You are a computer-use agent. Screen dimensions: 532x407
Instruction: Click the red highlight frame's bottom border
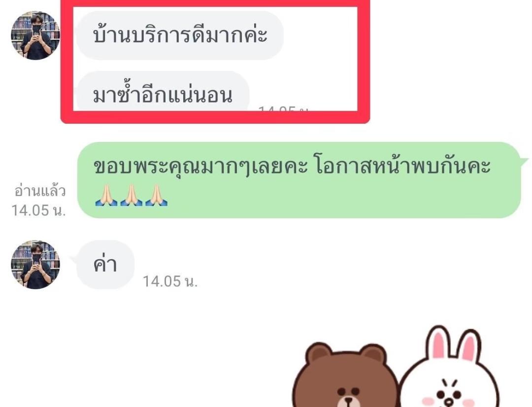pos(215,117)
